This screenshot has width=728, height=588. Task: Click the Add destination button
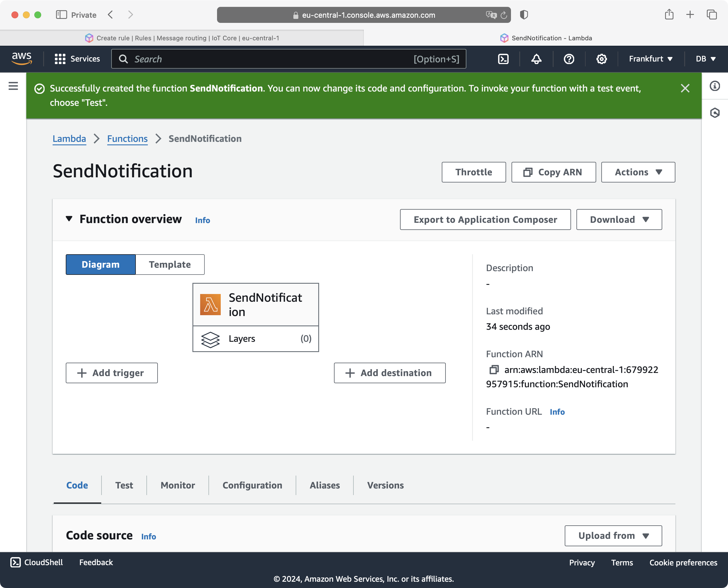pyautogui.click(x=389, y=373)
